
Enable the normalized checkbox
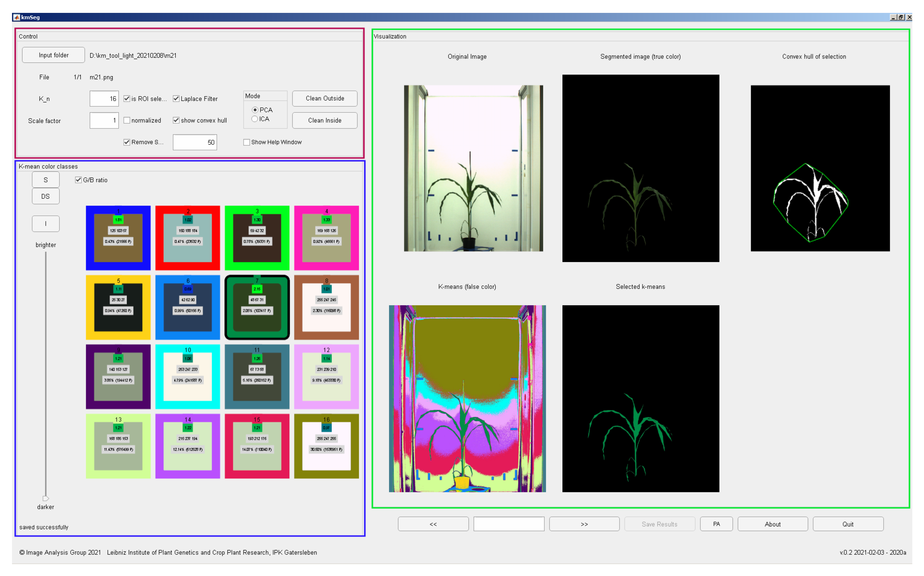[127, 120]
